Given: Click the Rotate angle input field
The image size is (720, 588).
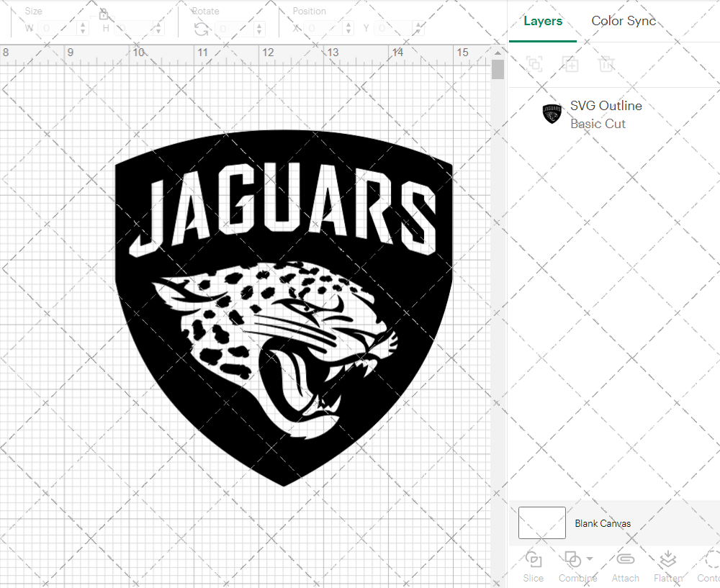Looking at the screenshot, I should [x=235, y=29].
